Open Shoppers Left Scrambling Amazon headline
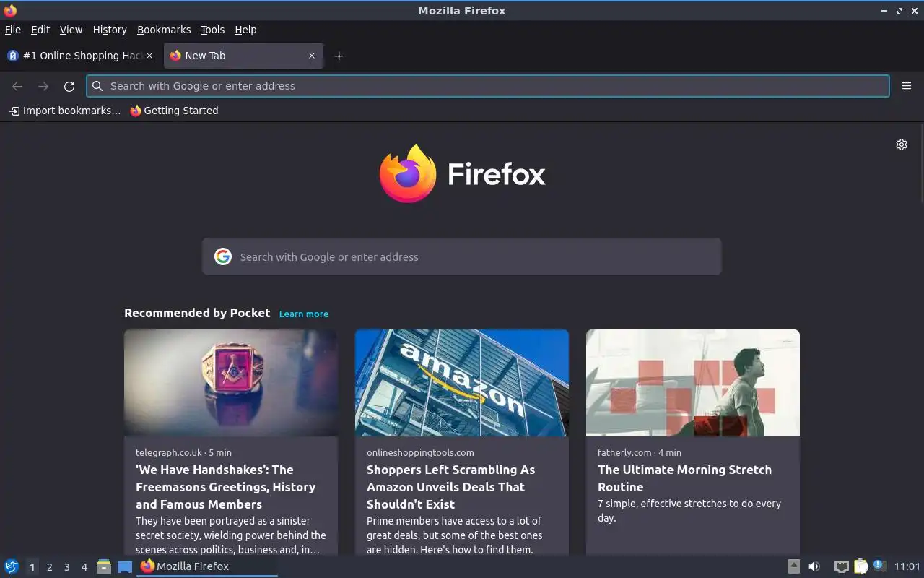This screenshot has height=578, width=924. pos(450,487)
